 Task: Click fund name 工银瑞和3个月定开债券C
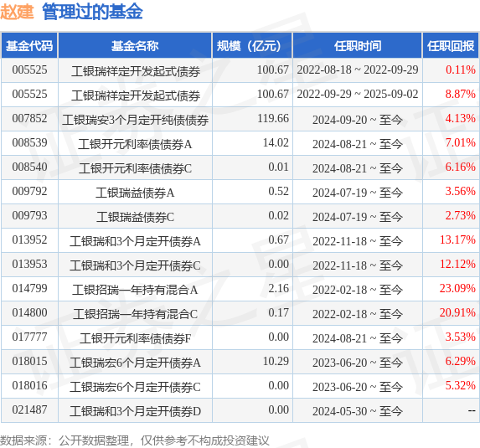pyautogui.click(x=135, y=265)
